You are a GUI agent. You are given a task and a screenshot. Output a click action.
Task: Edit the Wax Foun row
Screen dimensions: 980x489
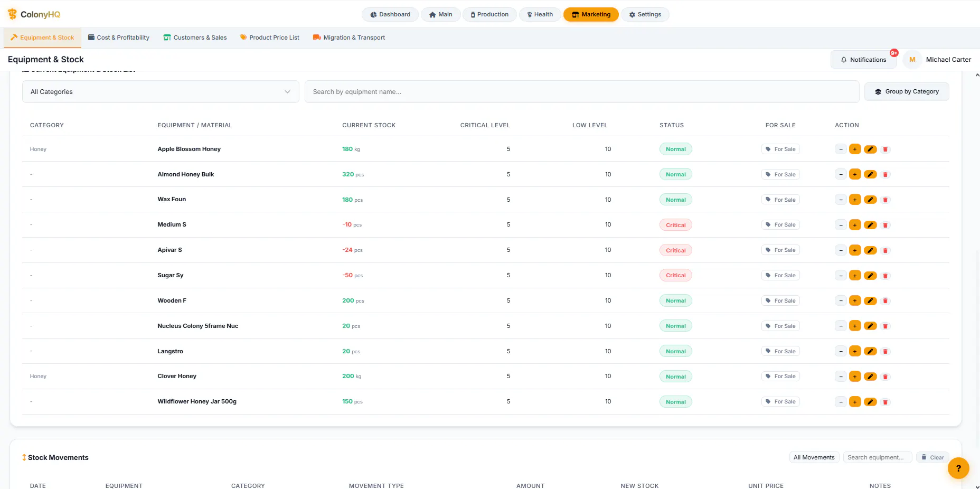point(870,200)
